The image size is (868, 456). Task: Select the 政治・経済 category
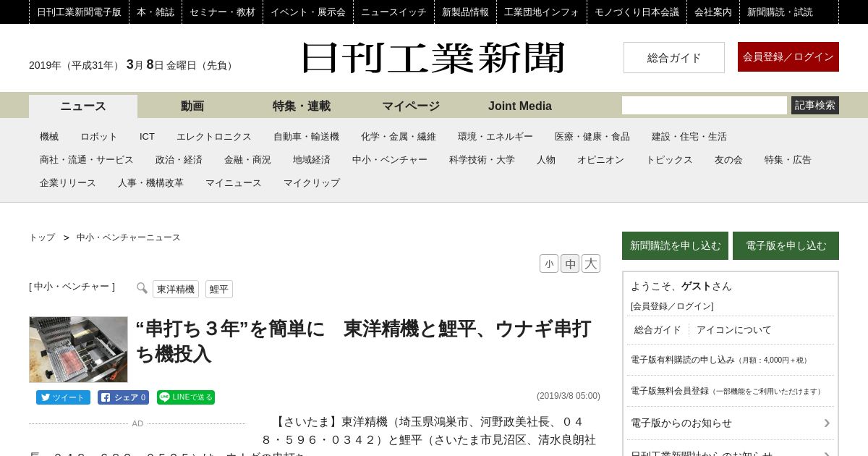click(179, 159)
